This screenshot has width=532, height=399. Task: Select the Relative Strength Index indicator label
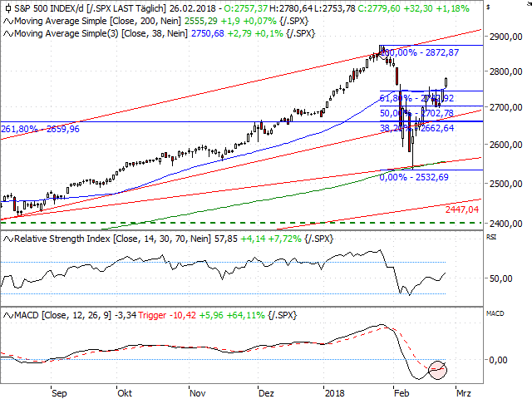112,239
